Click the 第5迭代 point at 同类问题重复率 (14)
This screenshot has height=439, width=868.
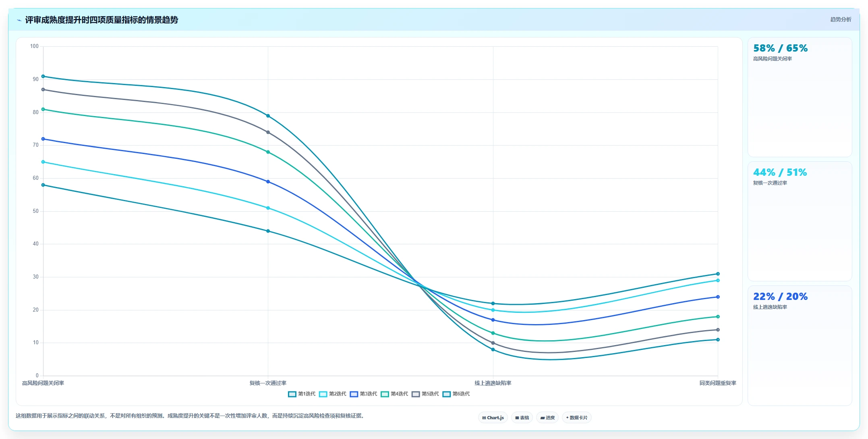[x=718, y=330]
